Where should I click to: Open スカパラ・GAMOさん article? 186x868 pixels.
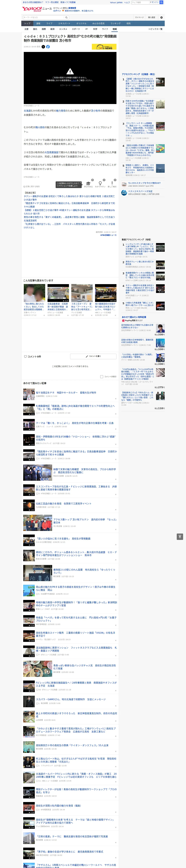tap(71, 699)
